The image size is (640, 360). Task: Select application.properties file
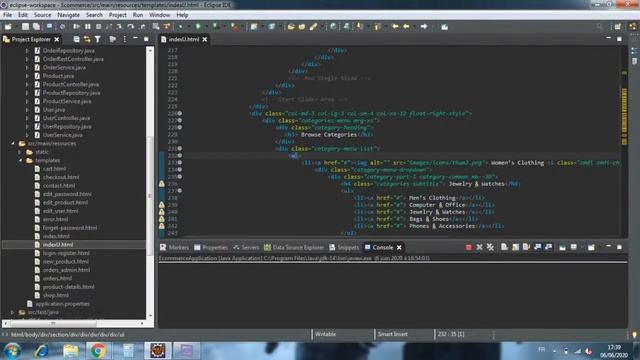tap(62, 304)
